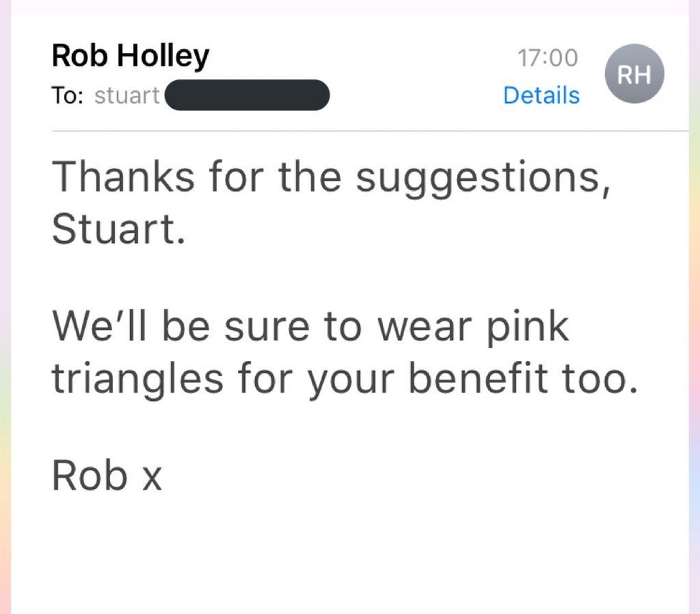700x614 pixels.
Task: Click the word "We'll" in the message
Action: (x=100, y=327)
